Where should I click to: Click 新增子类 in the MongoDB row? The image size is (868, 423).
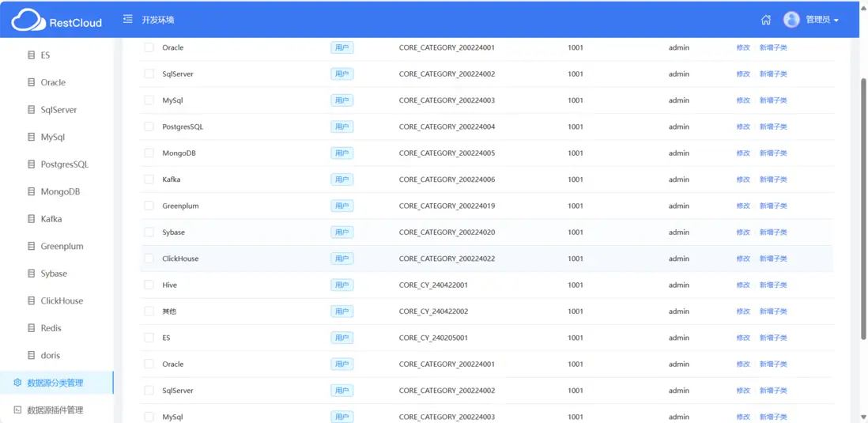[773, 153]
